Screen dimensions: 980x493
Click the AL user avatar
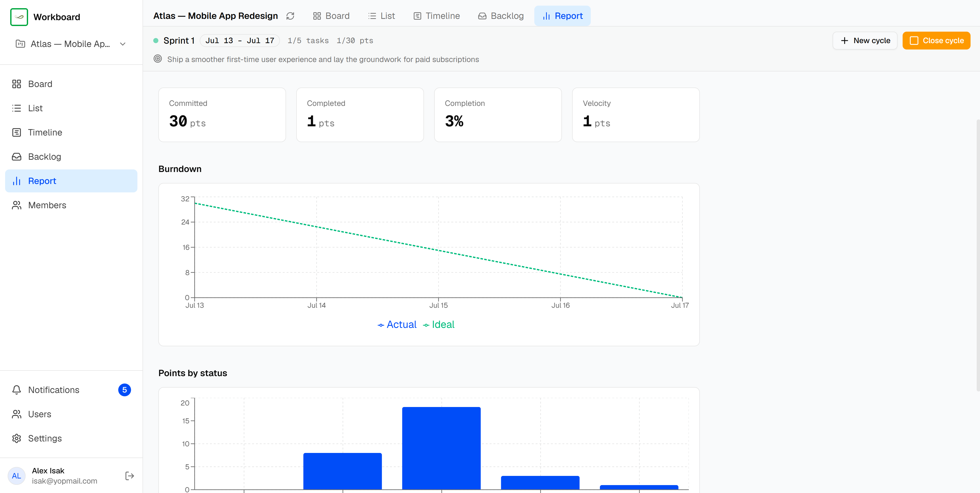tap(17, 476)
